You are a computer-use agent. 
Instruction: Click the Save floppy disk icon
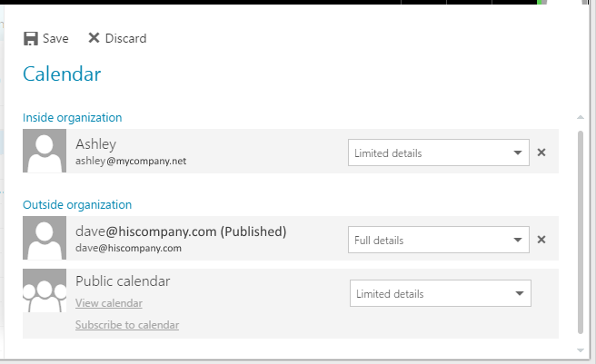click(31, 38)
